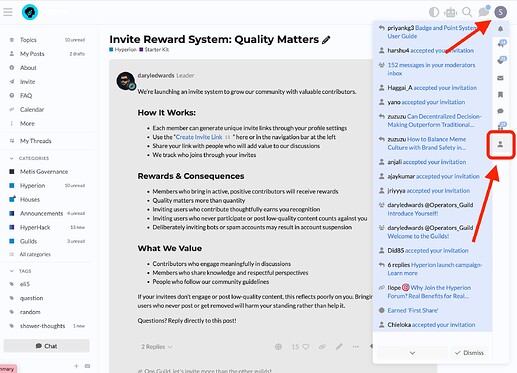Open zuzuzu Decentralized Decision-Making notification

tap(432, 121)
